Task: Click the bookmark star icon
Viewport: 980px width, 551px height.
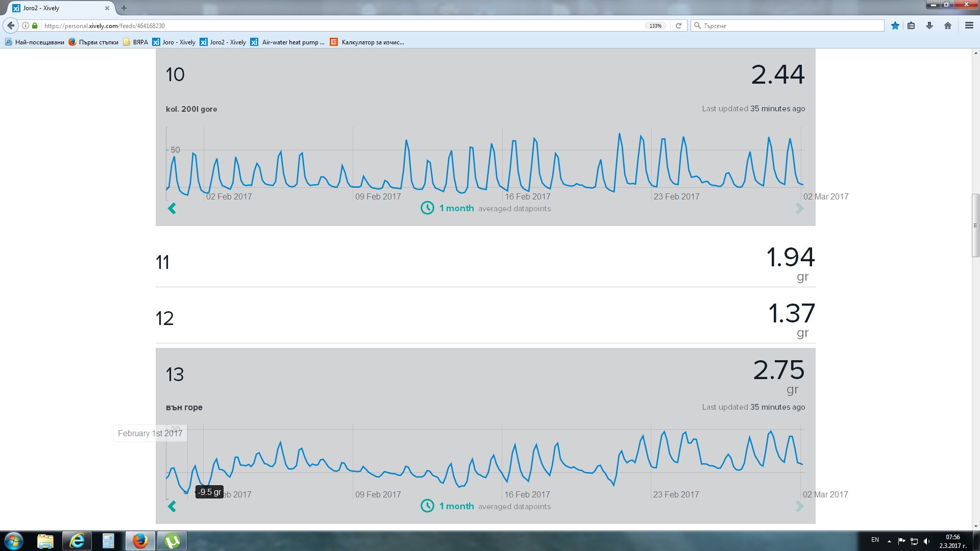Action: coord(895,26)
